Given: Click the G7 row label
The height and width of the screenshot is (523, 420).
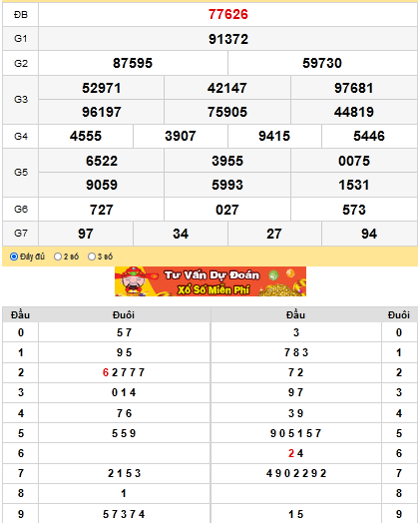Looking at the screenshot, I should pyautogui.click(x=21, y=233).
